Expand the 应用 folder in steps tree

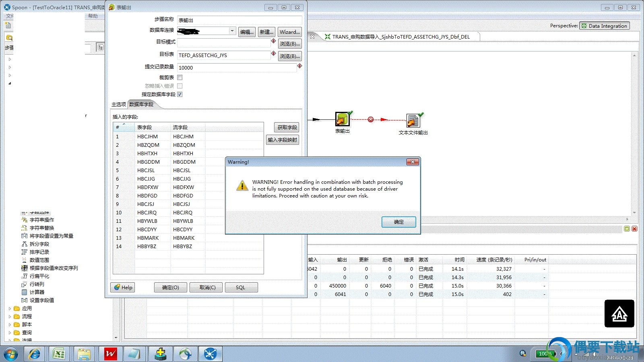point(10,309)
